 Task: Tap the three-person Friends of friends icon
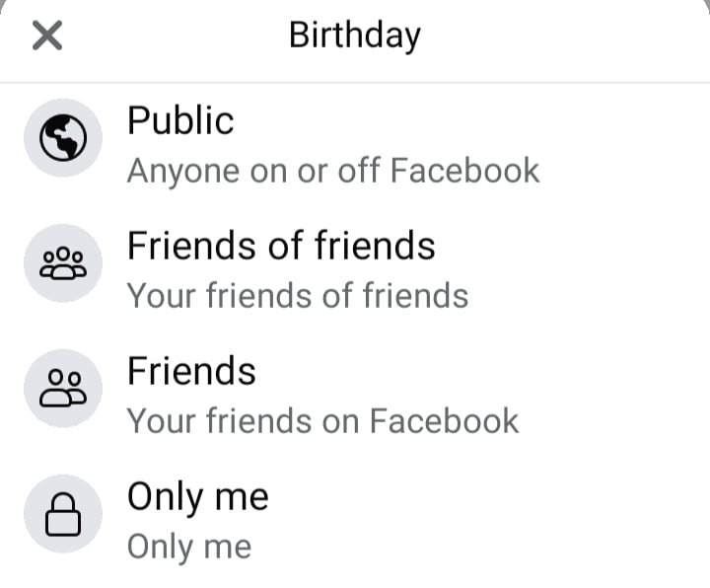(63, 263)
